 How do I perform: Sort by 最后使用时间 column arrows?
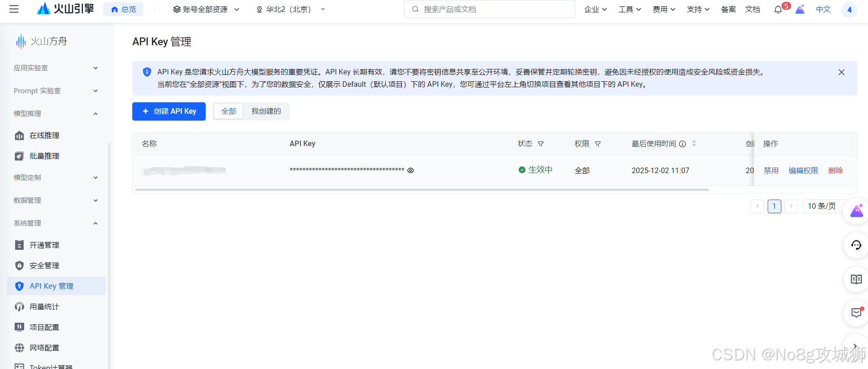tap(694, 143)
